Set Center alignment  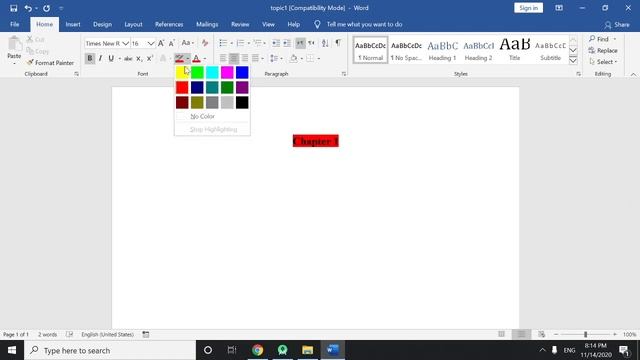(233, 59)
